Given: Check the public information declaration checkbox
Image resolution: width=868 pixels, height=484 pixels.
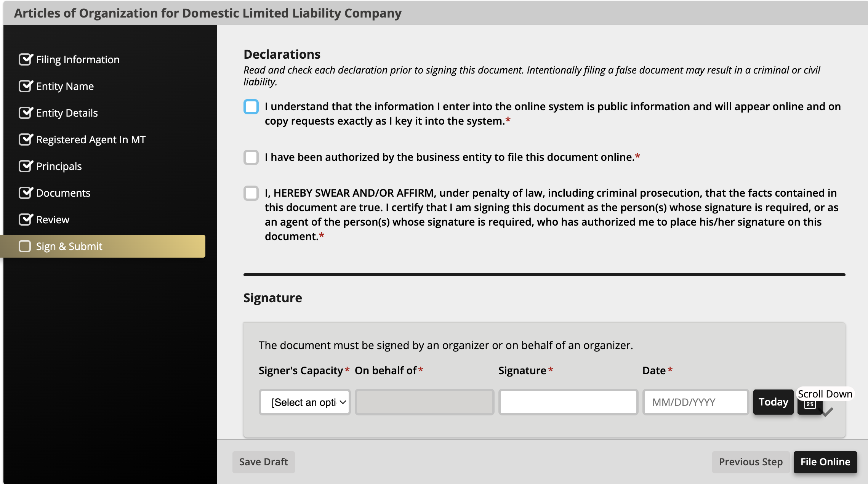Looking at the screenshot, I should [x=251, y=107].
